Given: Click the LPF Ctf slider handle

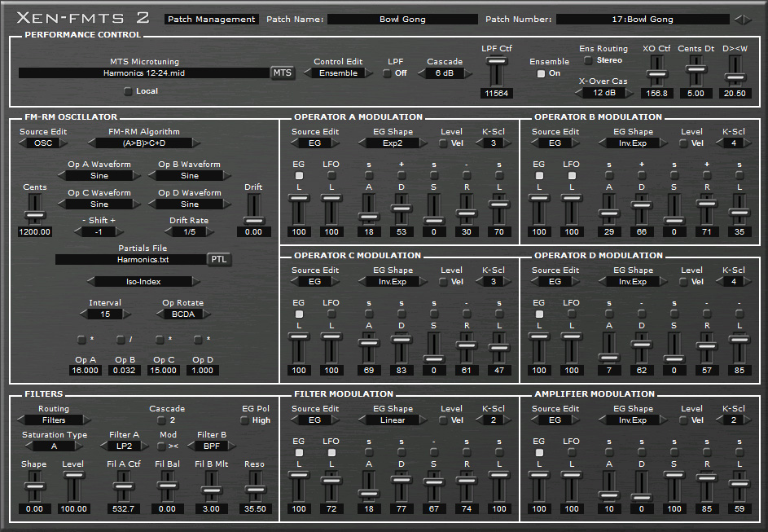Looking at the screenshot, I should tap(497, 61).
